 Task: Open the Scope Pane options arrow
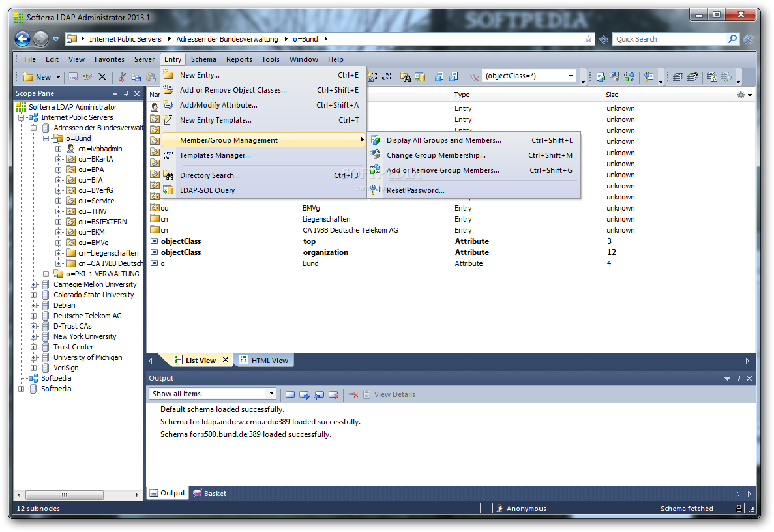click(115, 94)
